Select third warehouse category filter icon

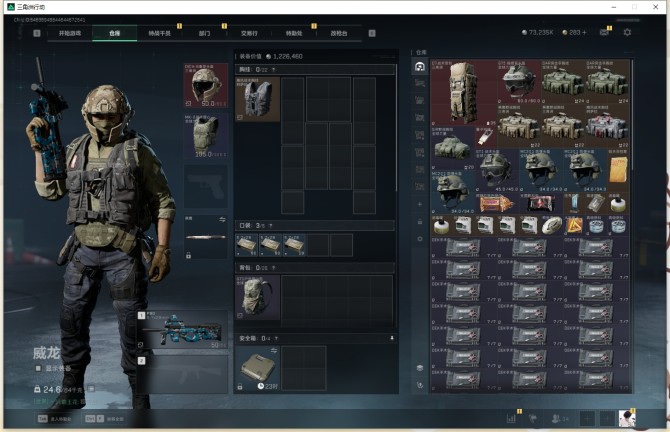point(420,100)
